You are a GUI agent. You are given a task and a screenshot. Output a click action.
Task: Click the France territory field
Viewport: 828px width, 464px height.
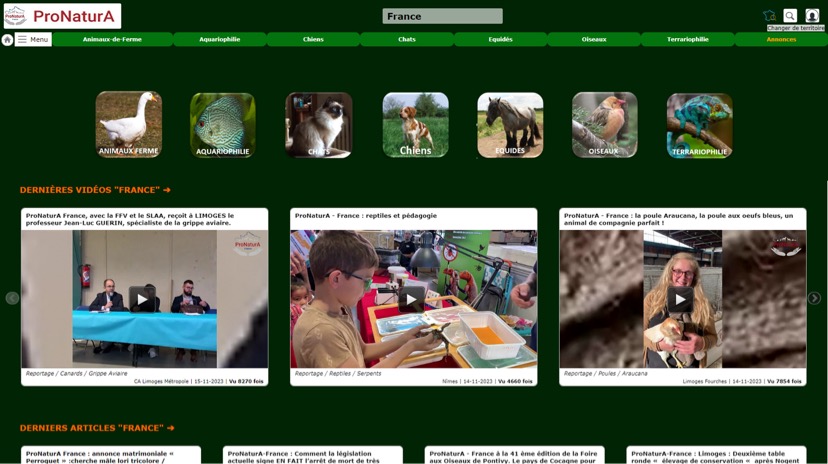pyautogui.click(x=442, y=16)
